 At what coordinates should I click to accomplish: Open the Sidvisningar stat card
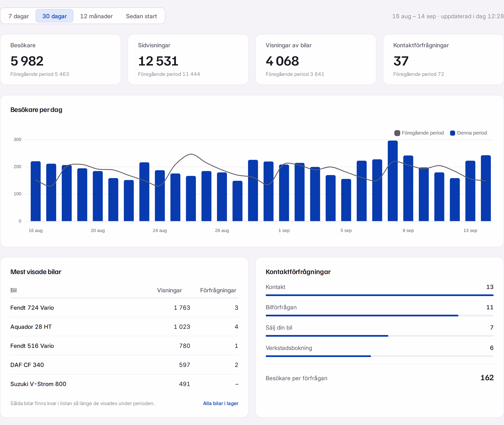(x=188, y=59)
